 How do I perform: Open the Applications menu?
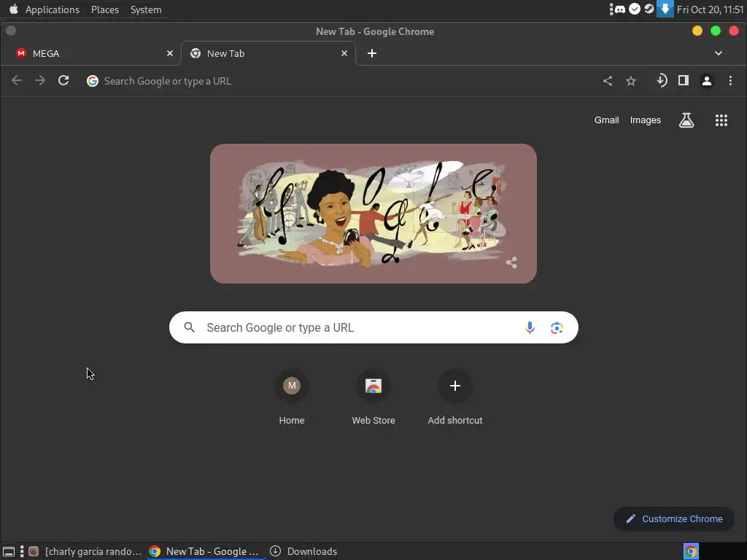click(x=53, y=9)
